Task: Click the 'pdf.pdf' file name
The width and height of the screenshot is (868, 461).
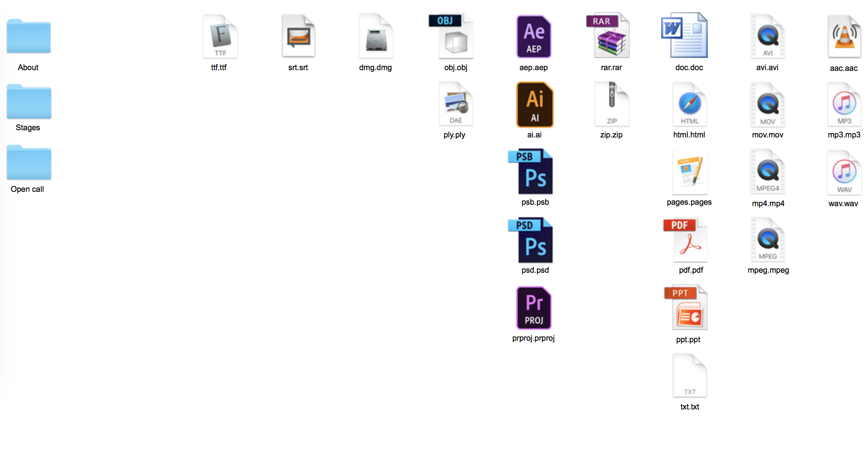Action: pyautogui.click(x=691, y=270)
